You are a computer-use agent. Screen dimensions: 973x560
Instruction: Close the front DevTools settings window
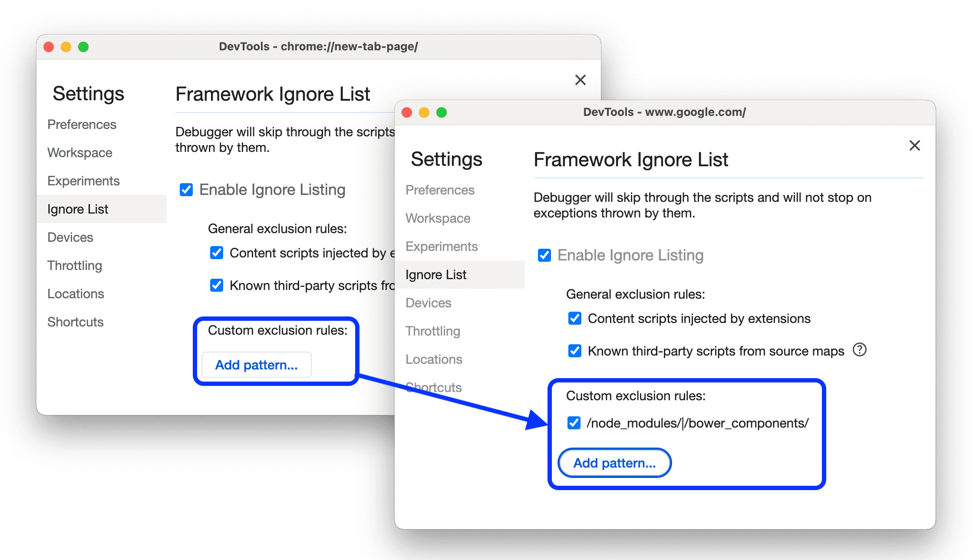(914, 146)
